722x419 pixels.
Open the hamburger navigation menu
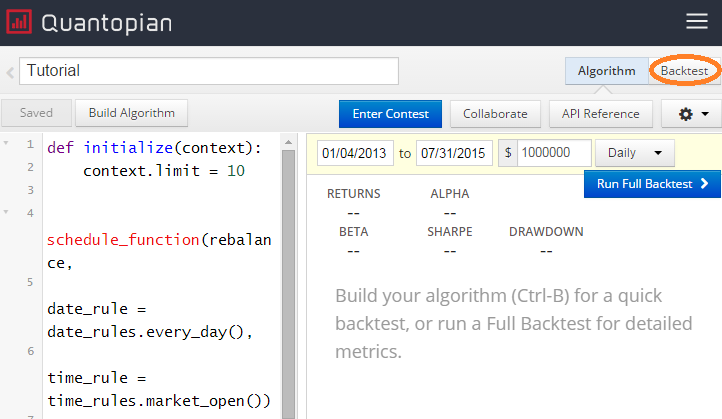[696, 22]
